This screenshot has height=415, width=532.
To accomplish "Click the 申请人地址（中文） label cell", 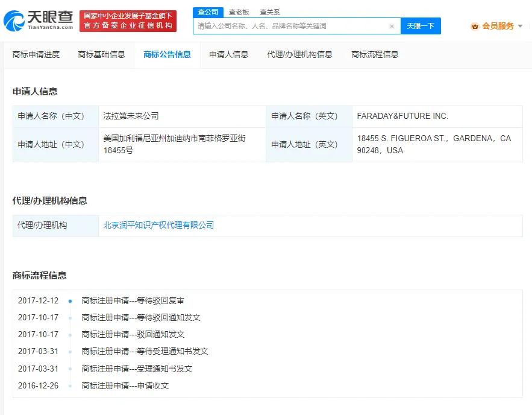I will coord(55,145).
